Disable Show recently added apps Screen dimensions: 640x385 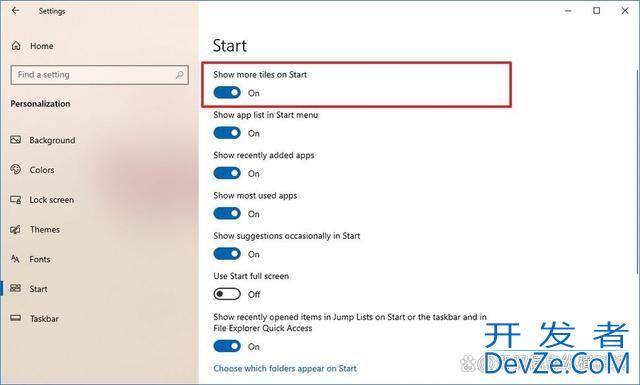(x=227, y=174)
